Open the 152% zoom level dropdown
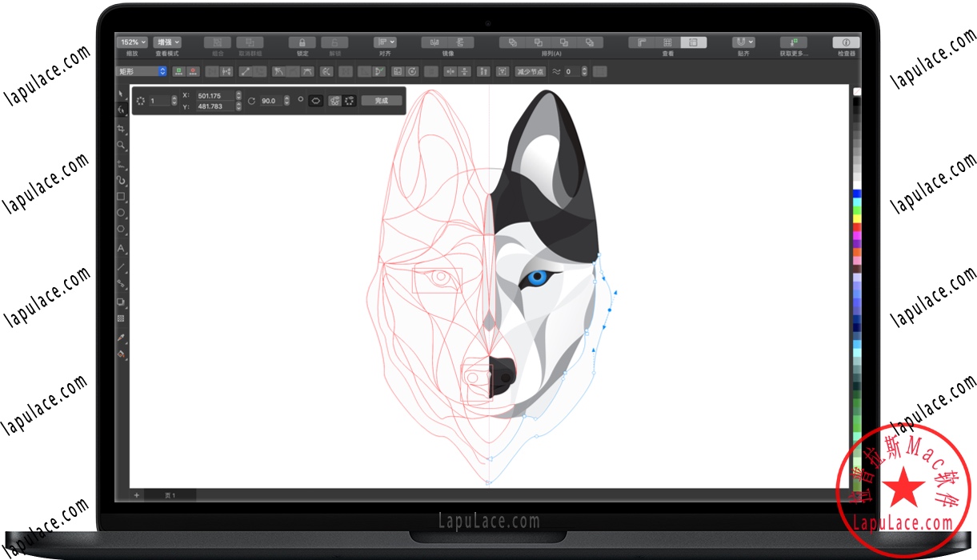This screenshot has width=977, height=560. coord(132,42)
